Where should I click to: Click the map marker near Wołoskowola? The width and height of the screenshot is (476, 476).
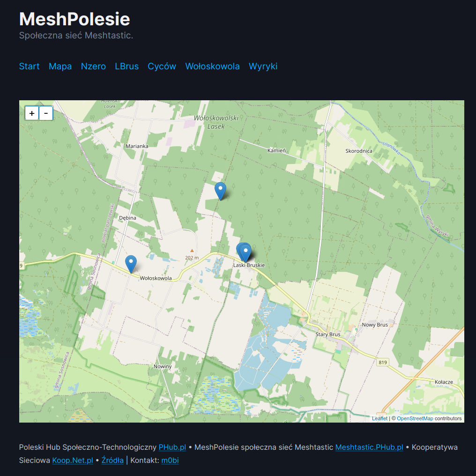coord(131,264)
